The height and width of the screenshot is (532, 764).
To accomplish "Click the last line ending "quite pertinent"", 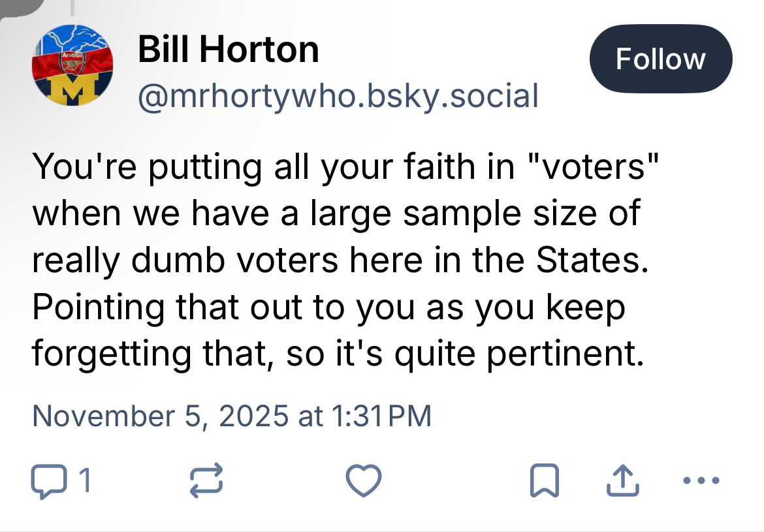I will coord(338,354).
